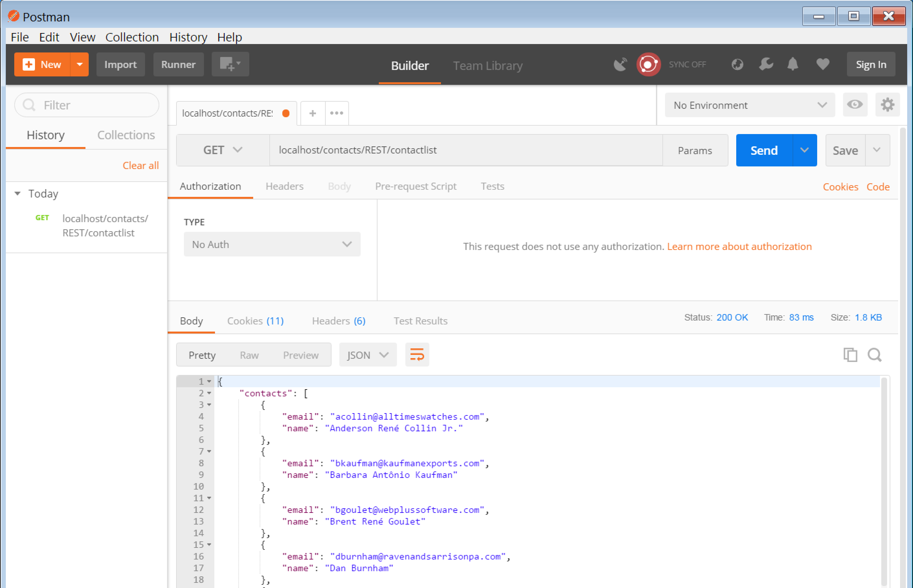
Task: Open the GET method dropdown
Action: coord(223,150)
